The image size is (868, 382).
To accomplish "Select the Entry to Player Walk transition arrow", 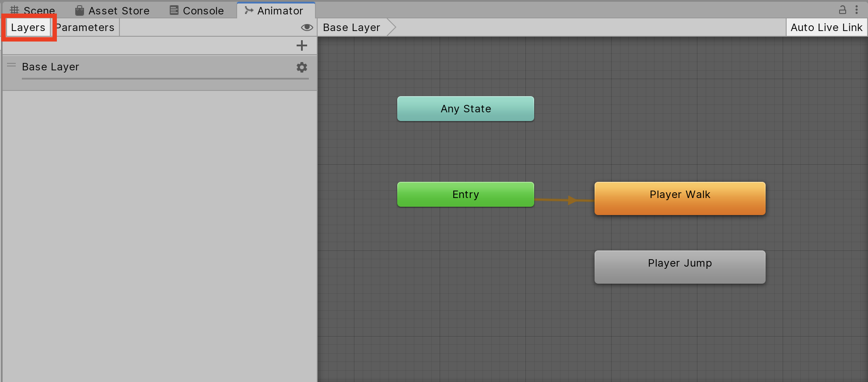I will click(x=564, y=200).
